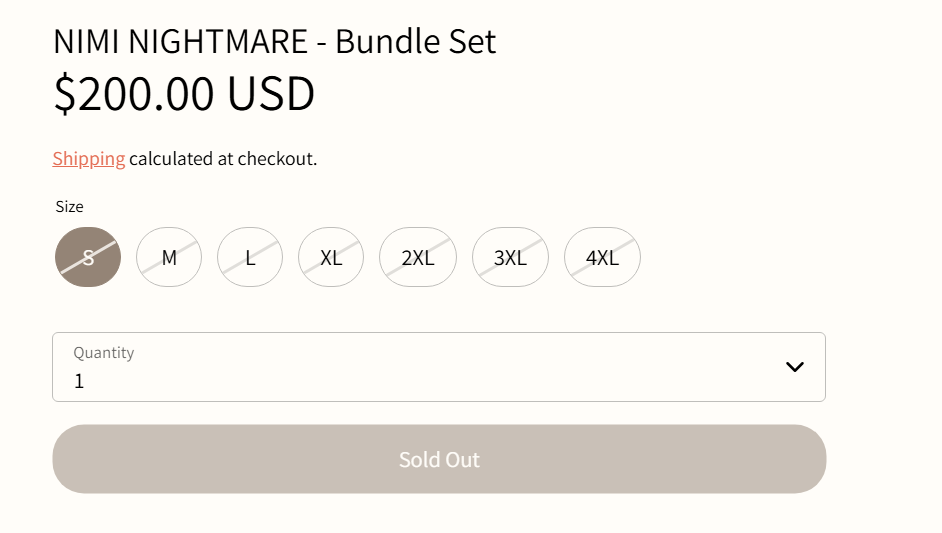
Task: Click the Quantity field label
Action: pos(104,352)
